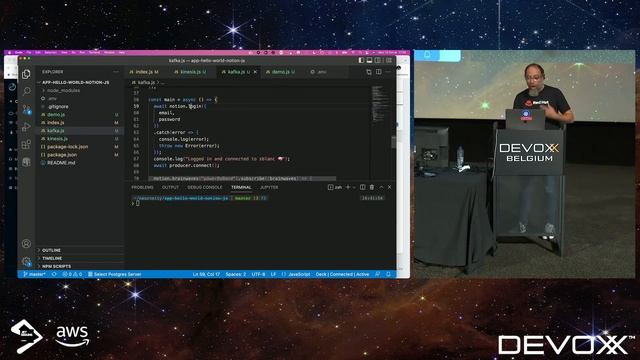Open the Source Control view icon
Image resolution: width=640 pixels, height=360 pixels.
(26, 109)
